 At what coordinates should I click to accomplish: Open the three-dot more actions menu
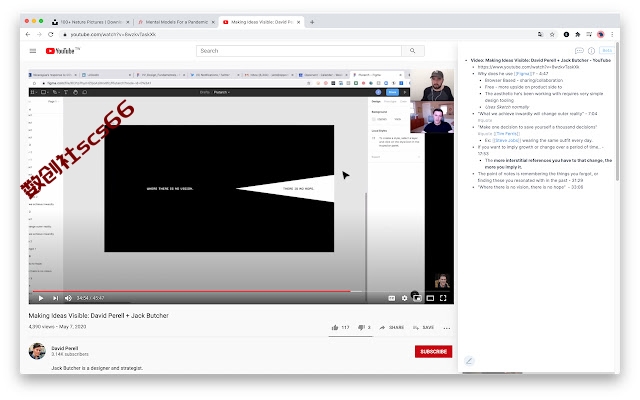(x=447, y=328)
